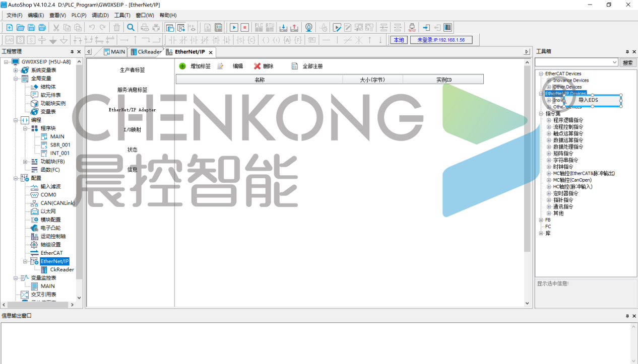638x364 pixels.
Task: Click the magnifier search icon in toolbar
Action: (x=131, y=27)
